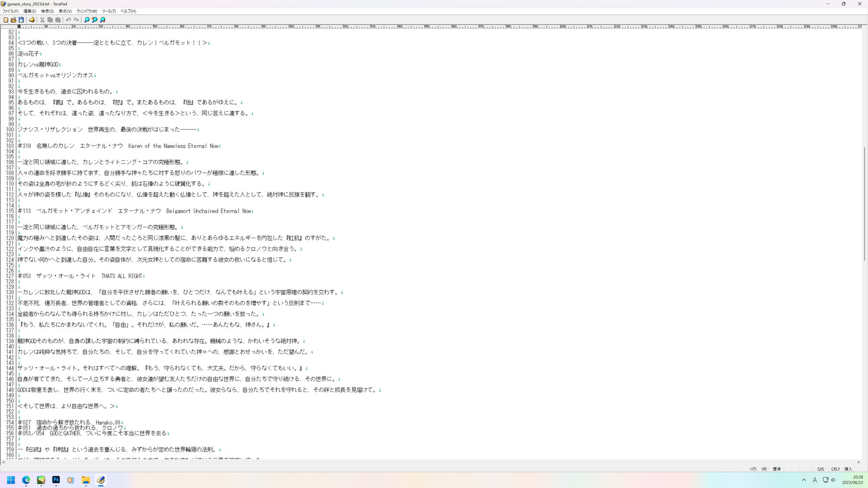The height and width of the screenshot is (488, 868).
Task: Open the ファイル(F) menu
Action: [x=10, y=11]
